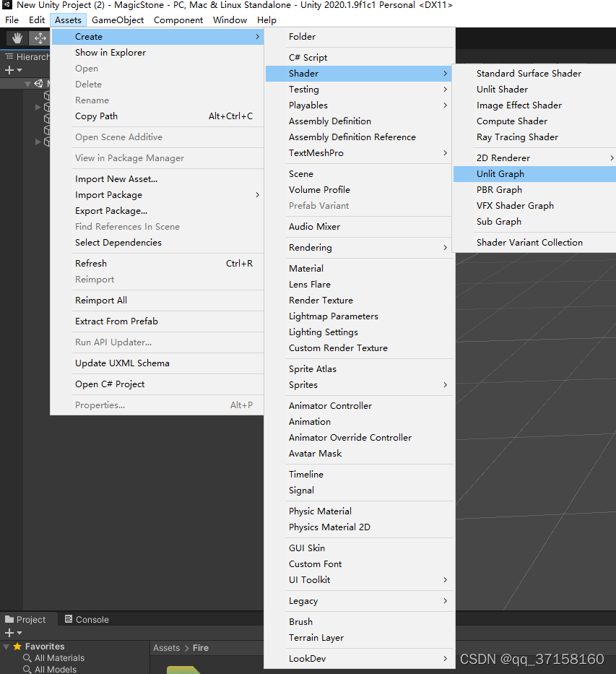Choose Copy Path
616x674 pixels.
click(x=157, y=116)
